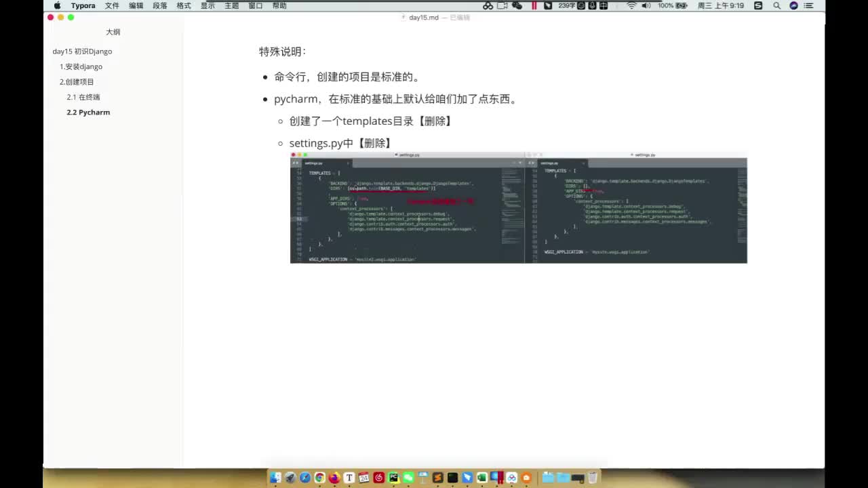Close the Typora window
The image size is (868, 488).
[x=50, y=18]
